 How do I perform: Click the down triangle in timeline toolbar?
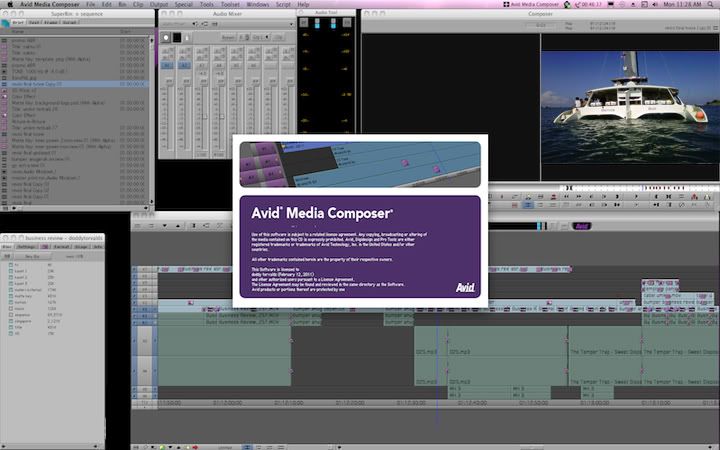pyautogui.click(x=164, y=225)
